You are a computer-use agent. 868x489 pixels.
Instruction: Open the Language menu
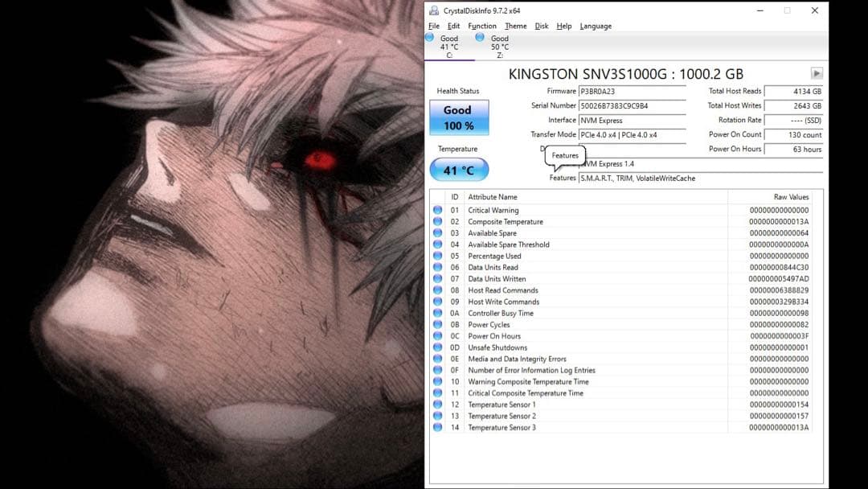(596, 26)
